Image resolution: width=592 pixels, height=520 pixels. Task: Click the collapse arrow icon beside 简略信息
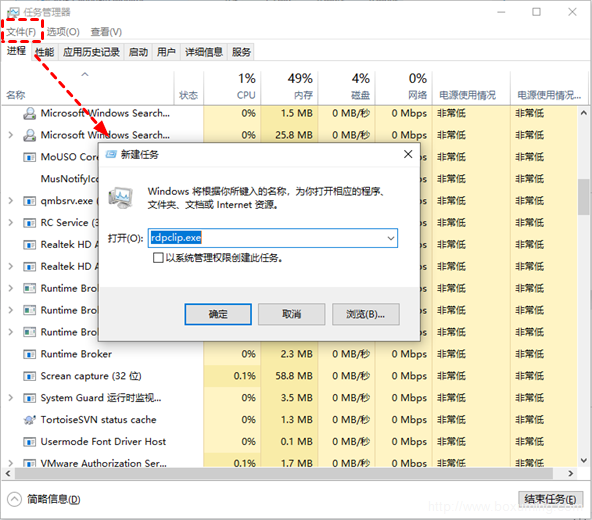coord(14,499)
